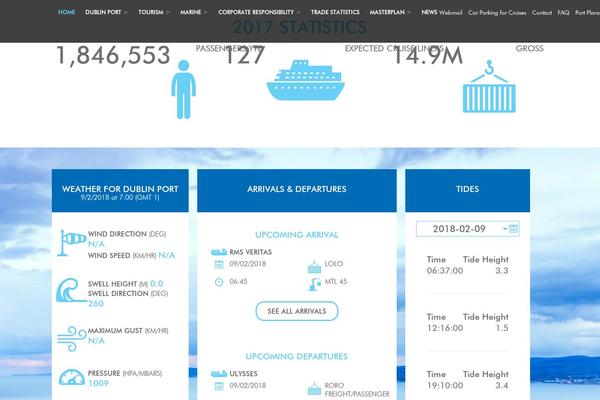
Task: Click the See All Arrivals button
Action: click(297, 311)
